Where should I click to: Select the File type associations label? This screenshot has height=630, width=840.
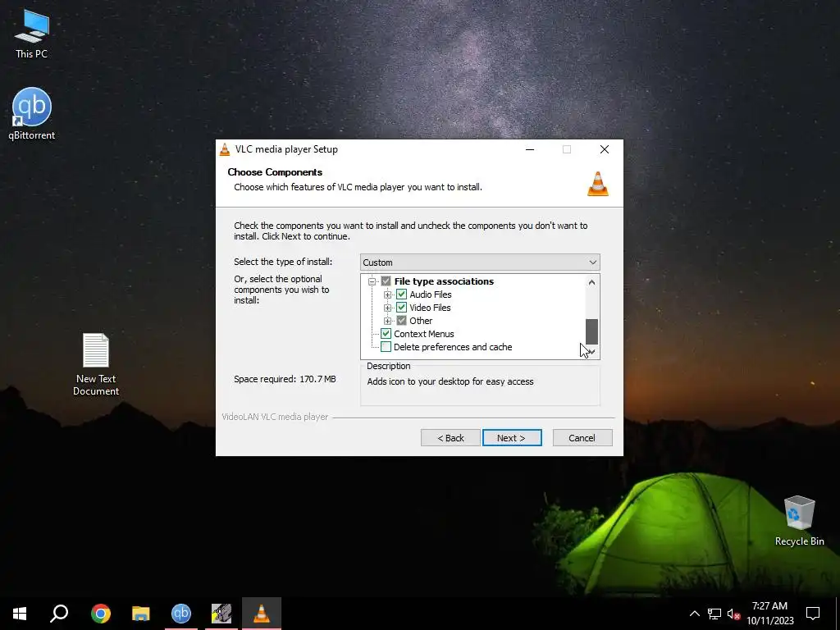pos(444,281)
